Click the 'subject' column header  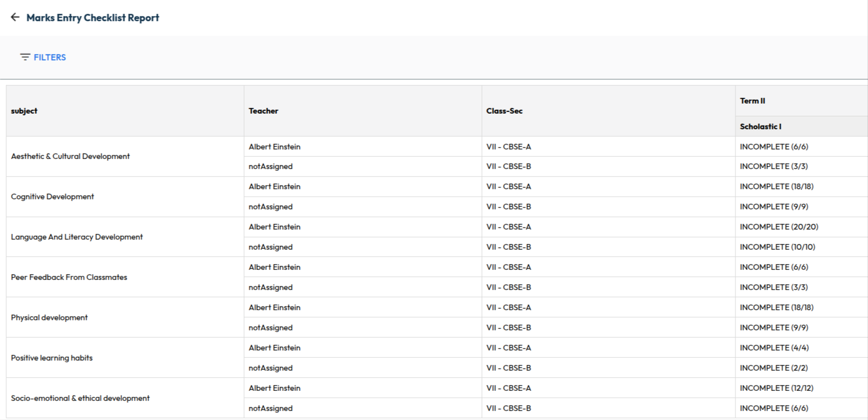[x=24, y=111]
